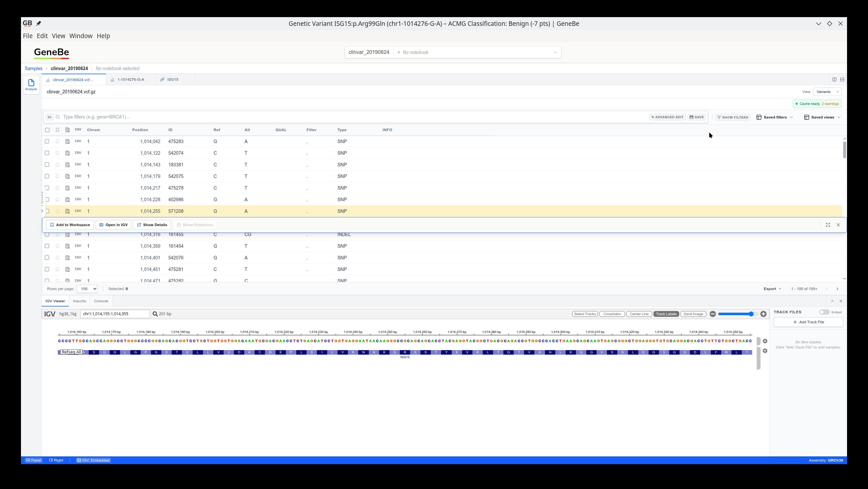This screenshot has width=868, height=489.
Task: Toggle the Embed switch
Action: point(824,312)
